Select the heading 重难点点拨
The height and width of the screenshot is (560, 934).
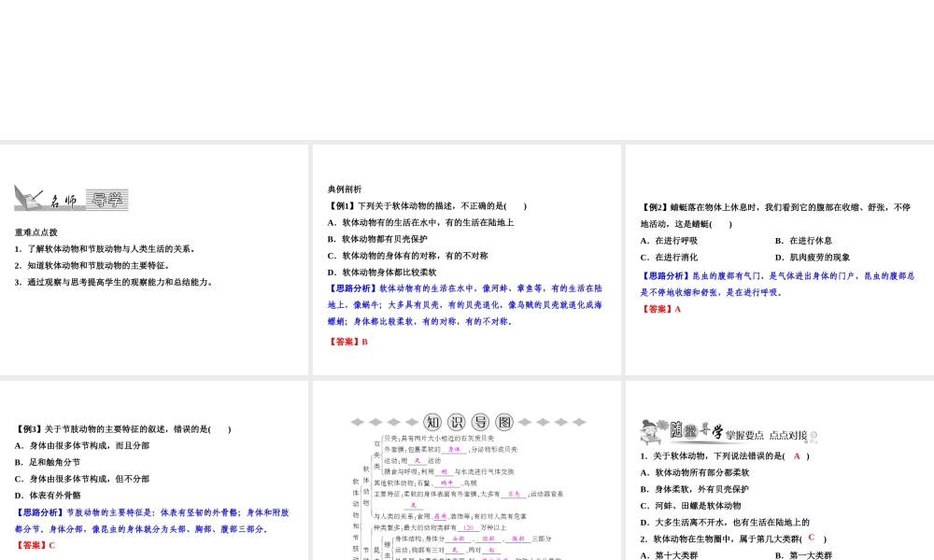[35, 232]
